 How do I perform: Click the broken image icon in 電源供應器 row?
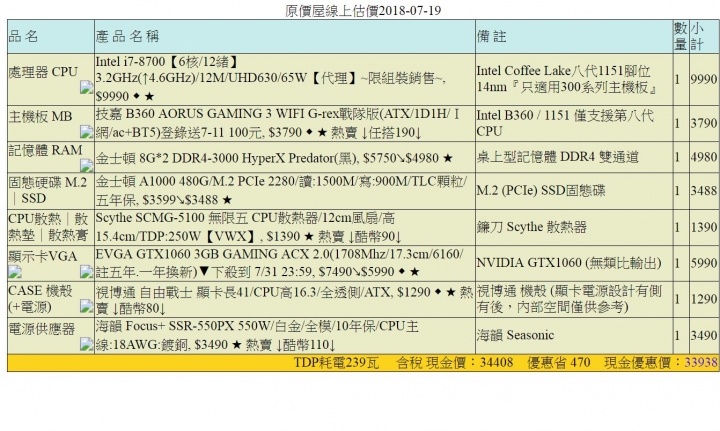86,344
